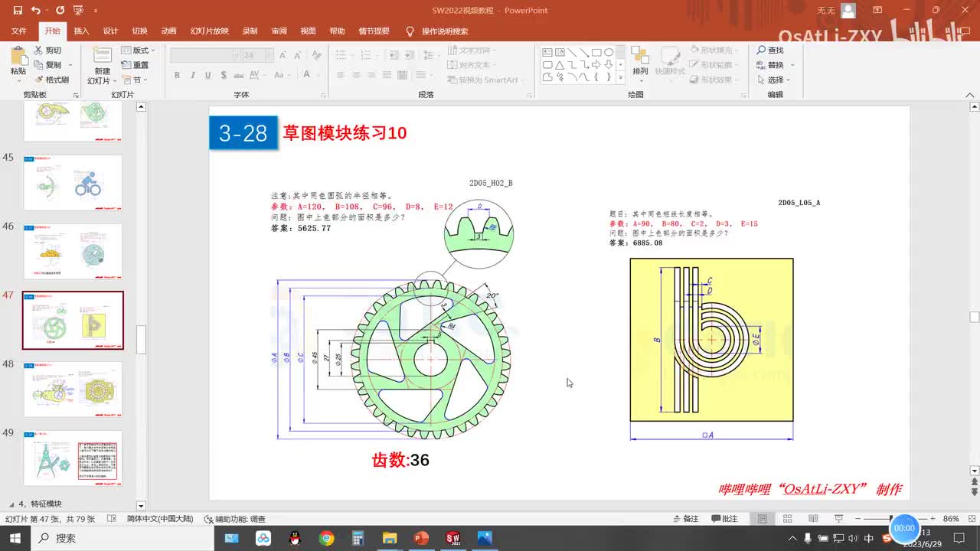The height and width of the screenshot is (551, 980).
Task: Clear all formatting eraser icon
Action: (315, 55)
